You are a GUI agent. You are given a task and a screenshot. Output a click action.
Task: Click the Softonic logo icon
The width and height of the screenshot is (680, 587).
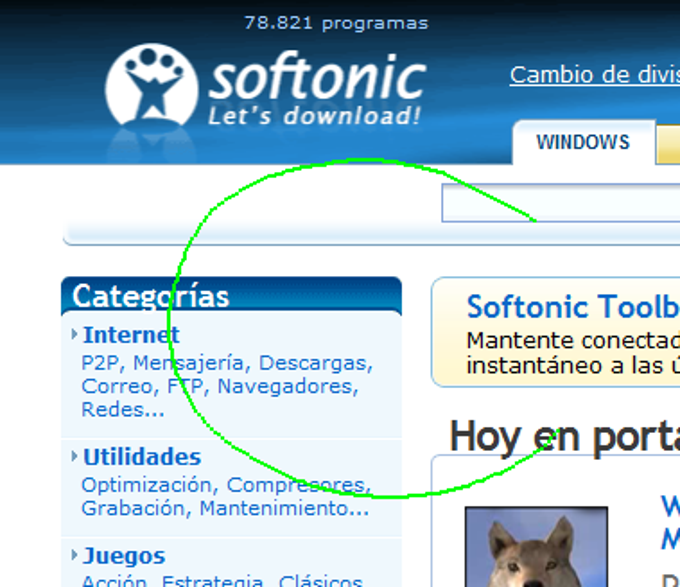click(152, 85)
